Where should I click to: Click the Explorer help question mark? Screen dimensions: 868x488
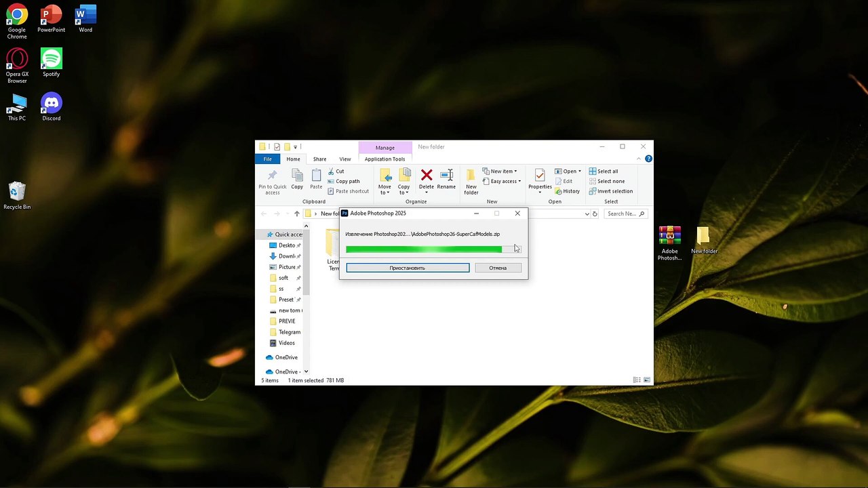(648, 159)
